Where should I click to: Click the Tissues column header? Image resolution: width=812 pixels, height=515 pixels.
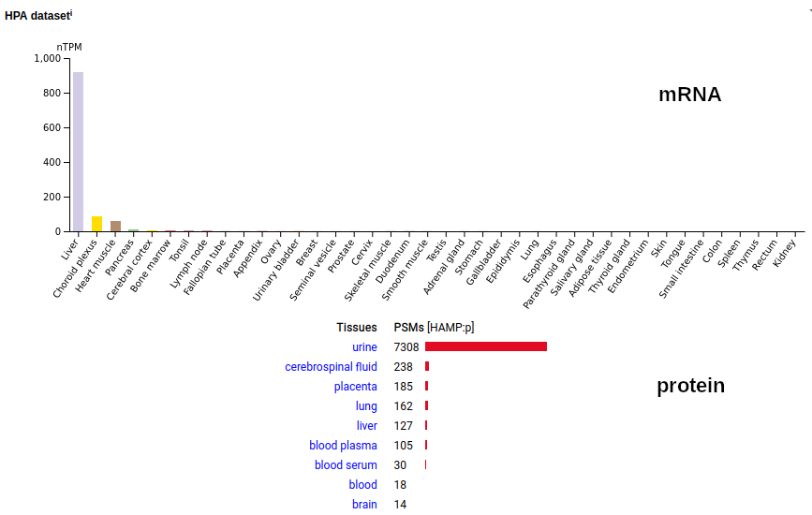(357, 328)
